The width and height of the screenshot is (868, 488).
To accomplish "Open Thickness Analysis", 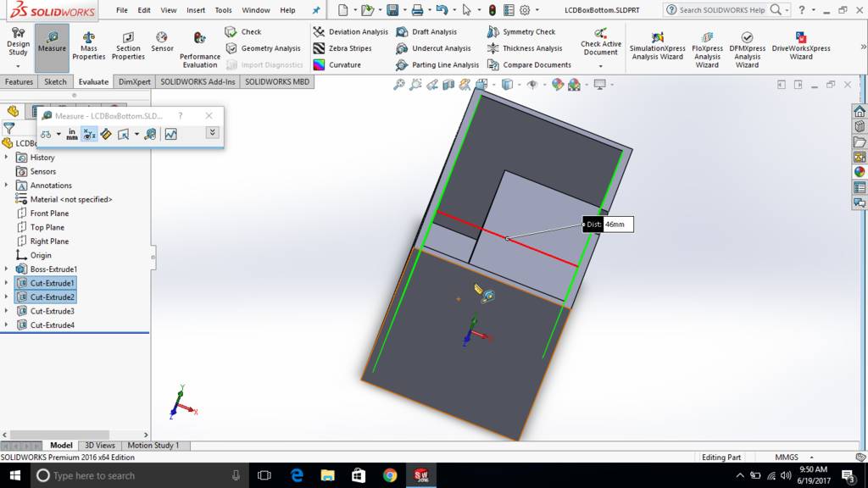I will click(524, 48).
